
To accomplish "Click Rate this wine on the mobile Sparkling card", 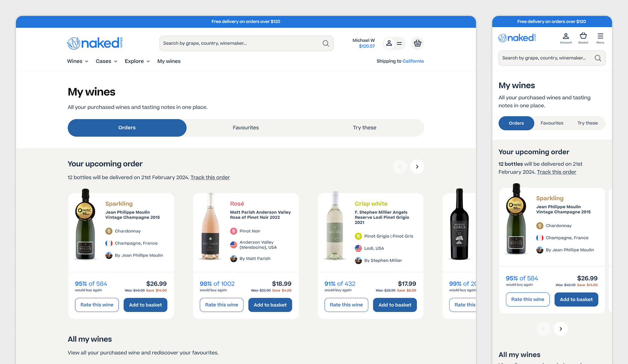I will (x=528, y=299).
